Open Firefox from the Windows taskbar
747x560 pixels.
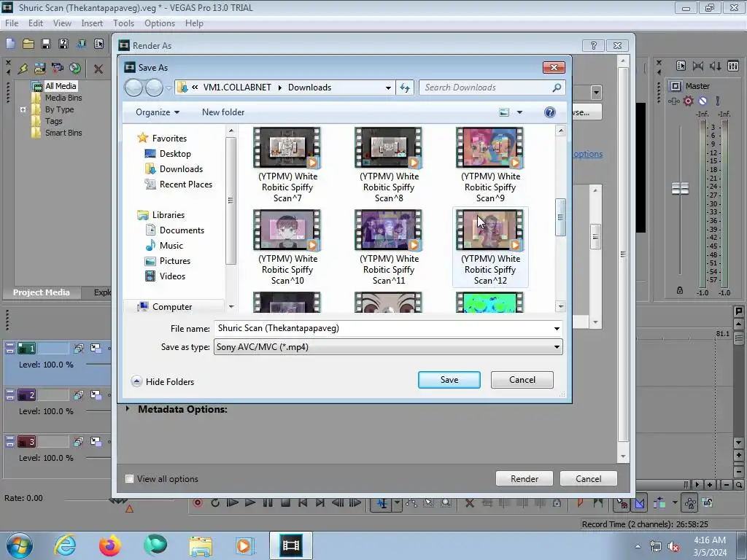click(x=110, y=545)
